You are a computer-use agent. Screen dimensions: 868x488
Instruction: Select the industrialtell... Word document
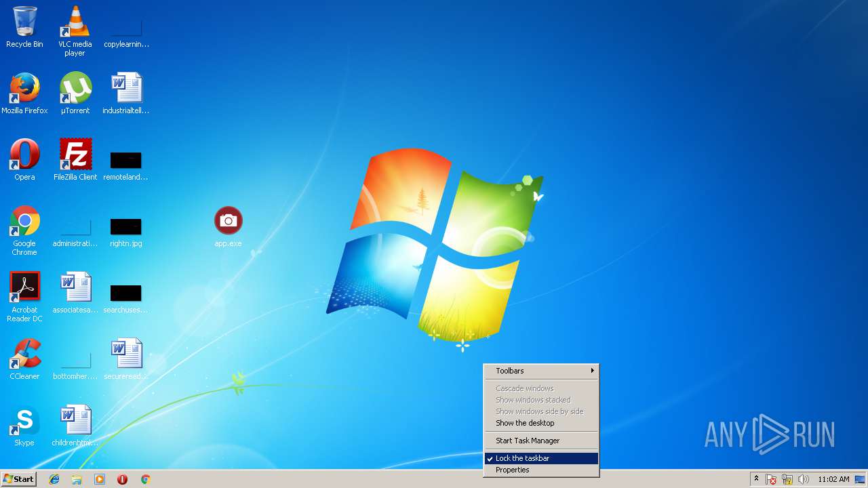(x=126, y=94)
